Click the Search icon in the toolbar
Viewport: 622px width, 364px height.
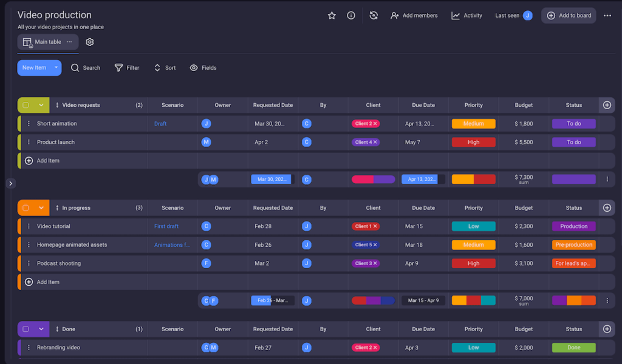(75, 67)
